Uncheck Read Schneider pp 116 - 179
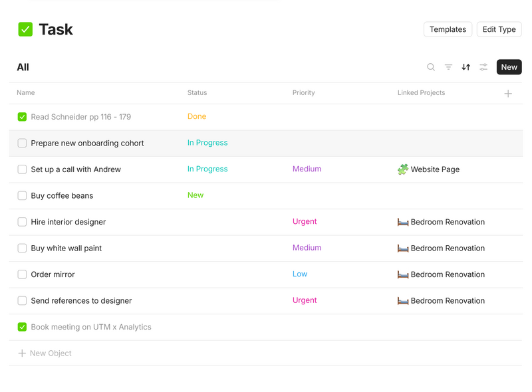The height and width of the screenshot is (392, 532). tap(22, 117)
